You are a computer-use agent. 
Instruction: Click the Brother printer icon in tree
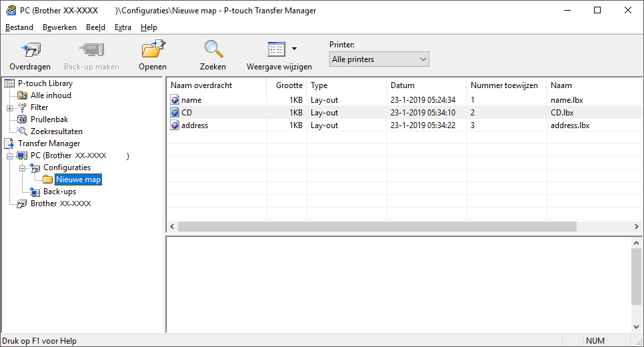(x=22, y=204)
